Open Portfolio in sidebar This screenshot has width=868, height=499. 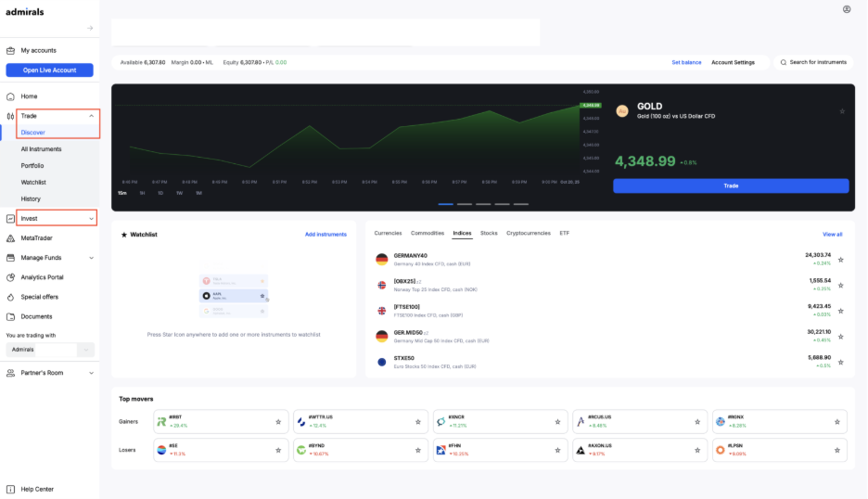[32, 166]
